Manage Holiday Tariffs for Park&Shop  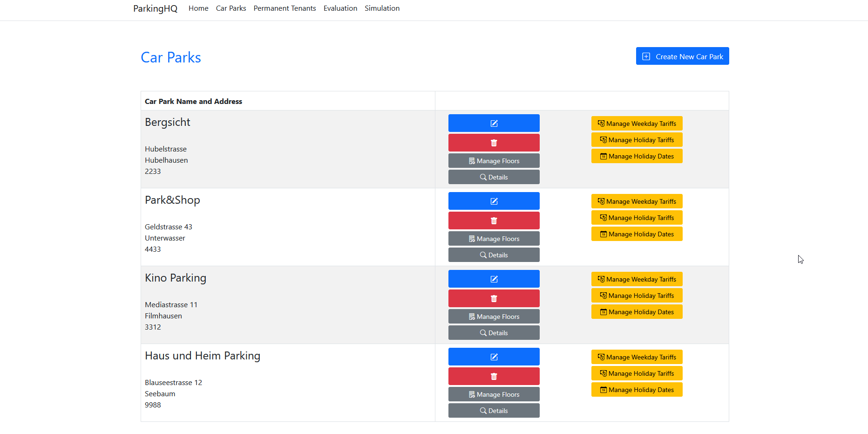coord(637,218)
